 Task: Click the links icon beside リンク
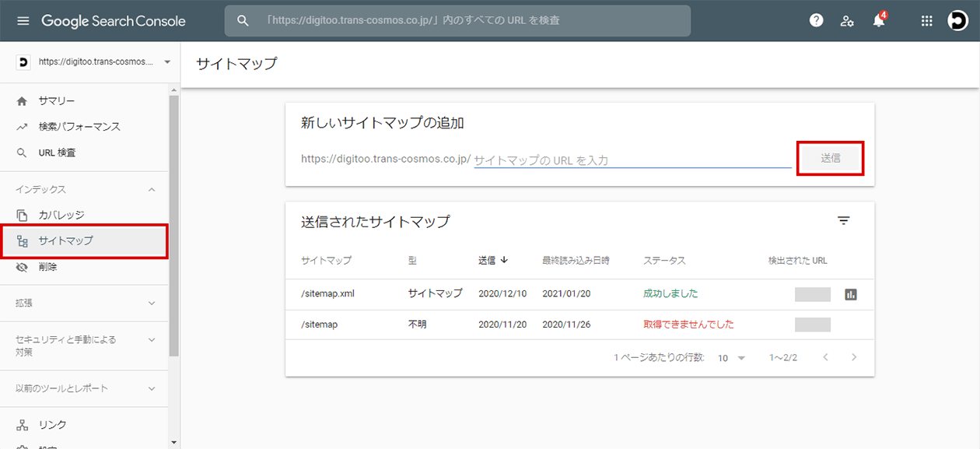pyautogui.click(x=22, y=425)
